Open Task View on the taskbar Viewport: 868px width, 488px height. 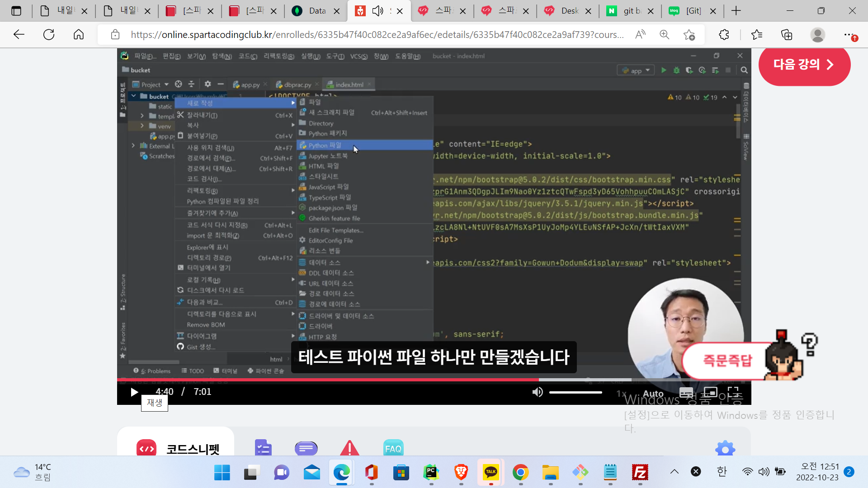tap(251, 473)
